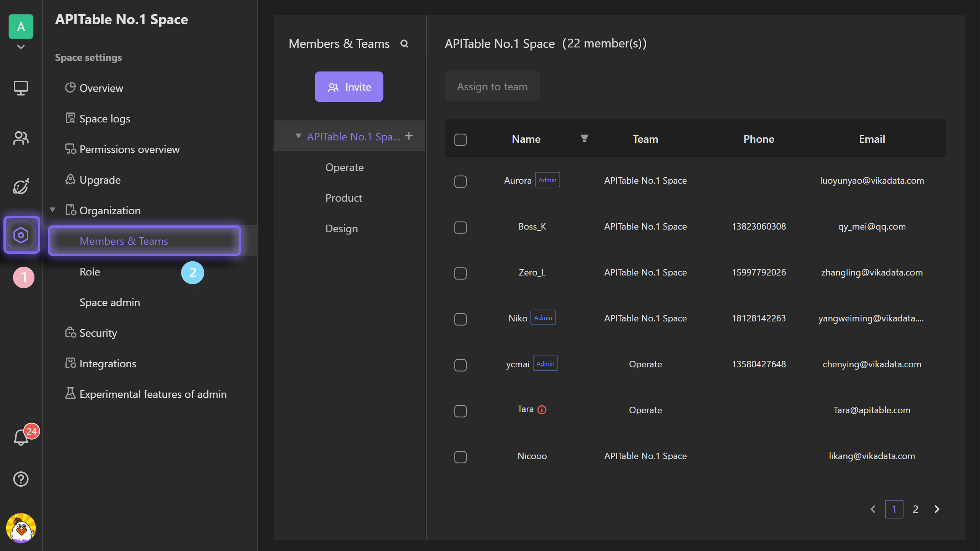
Task: Go to page 2 in pagination
Action: point(916,509)
